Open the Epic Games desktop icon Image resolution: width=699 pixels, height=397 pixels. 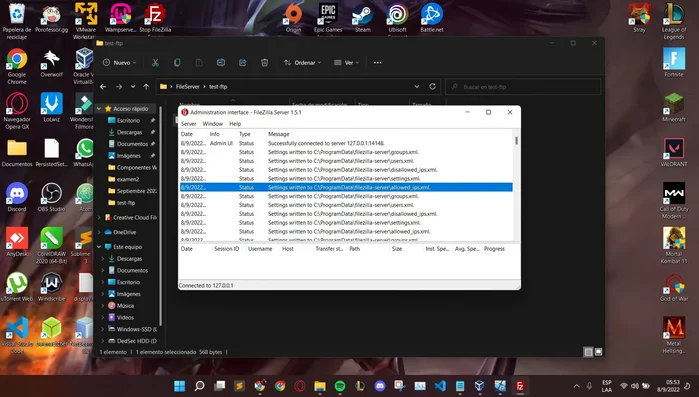[x=328, y=19]
